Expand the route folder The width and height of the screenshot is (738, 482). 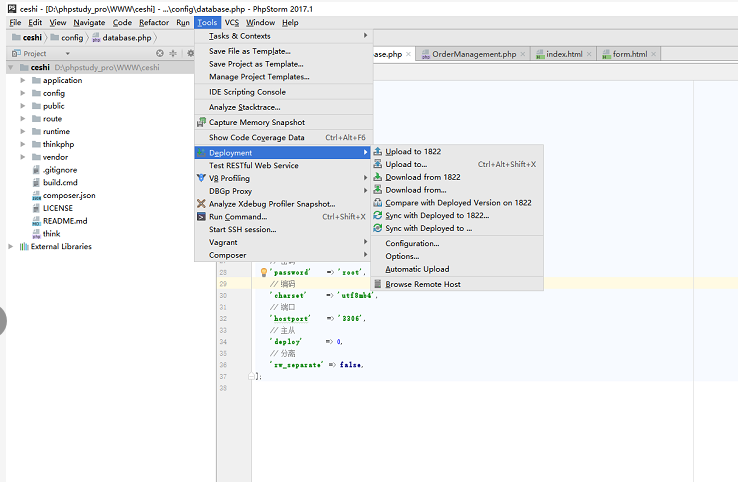22,119
